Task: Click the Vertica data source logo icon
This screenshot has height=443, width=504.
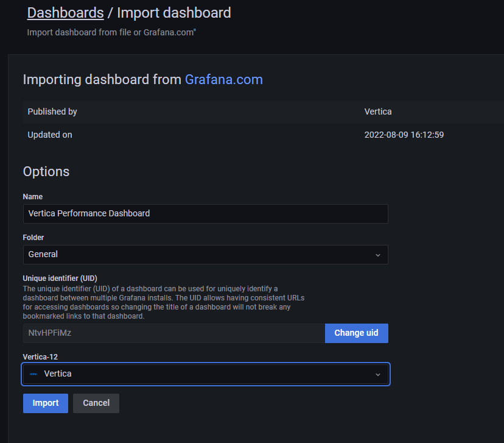Action: point(33,374)
